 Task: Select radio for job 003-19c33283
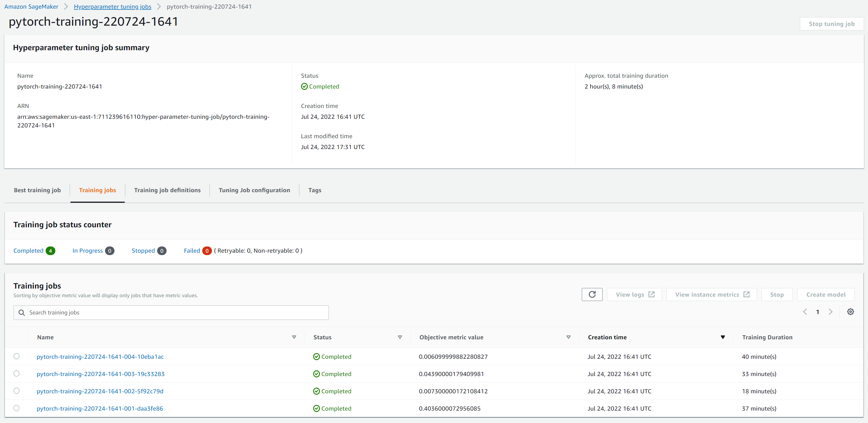(16, 374)
